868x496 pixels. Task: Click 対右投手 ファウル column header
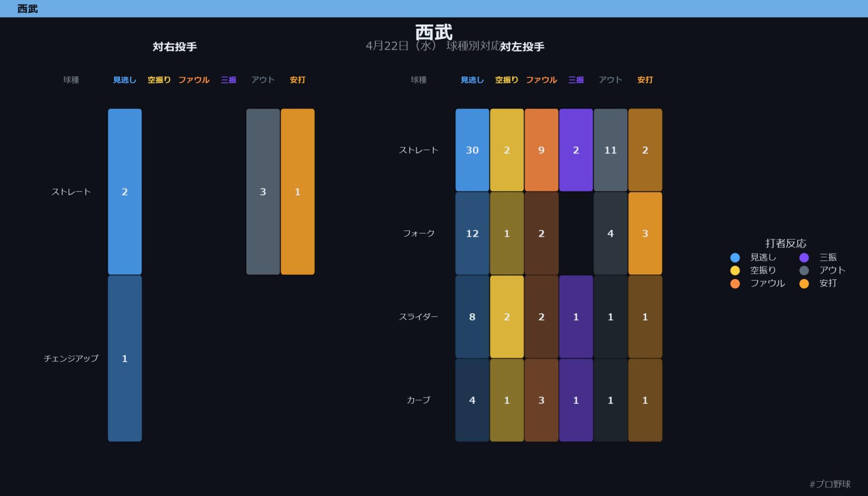(194, 80)
